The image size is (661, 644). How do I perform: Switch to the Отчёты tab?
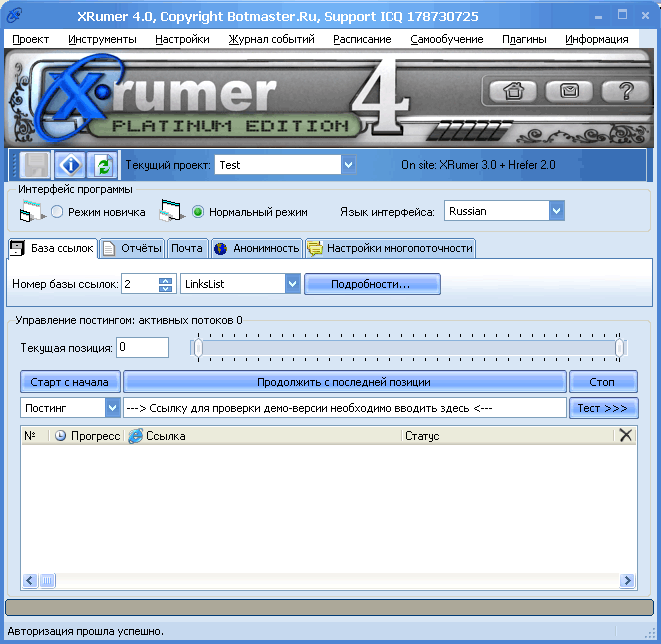tap(132, 248)
